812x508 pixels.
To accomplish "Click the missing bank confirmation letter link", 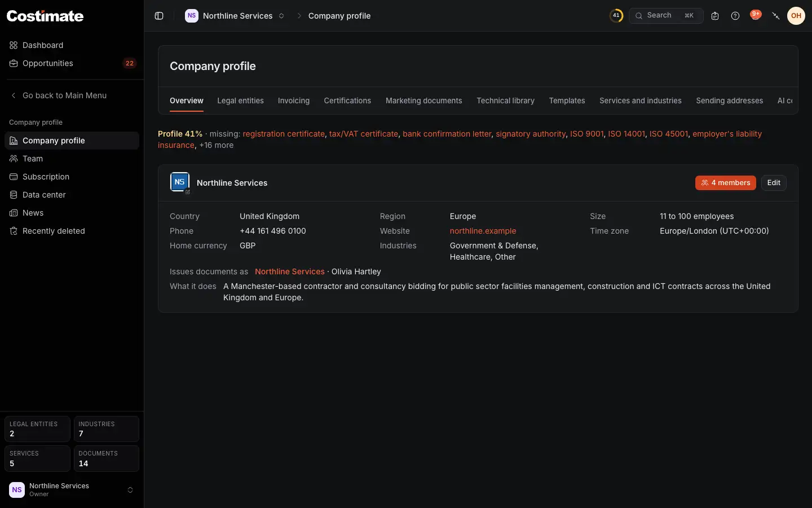I will [447, 134].
